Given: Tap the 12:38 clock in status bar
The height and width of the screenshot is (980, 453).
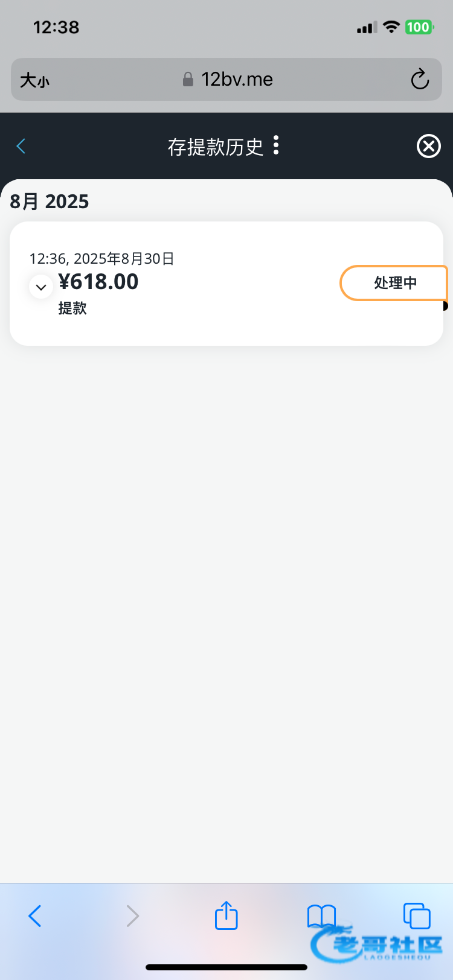Looking at the screenshot, I should pyautogui.click(x=56, y=27).
